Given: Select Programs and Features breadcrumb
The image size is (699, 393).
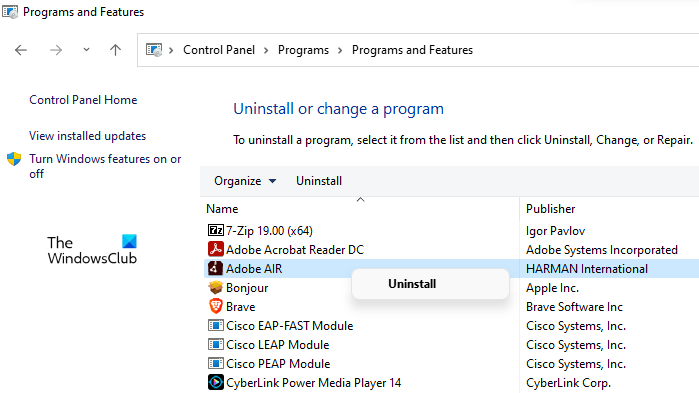Looking at the screenshot, I should coord(412,50).
